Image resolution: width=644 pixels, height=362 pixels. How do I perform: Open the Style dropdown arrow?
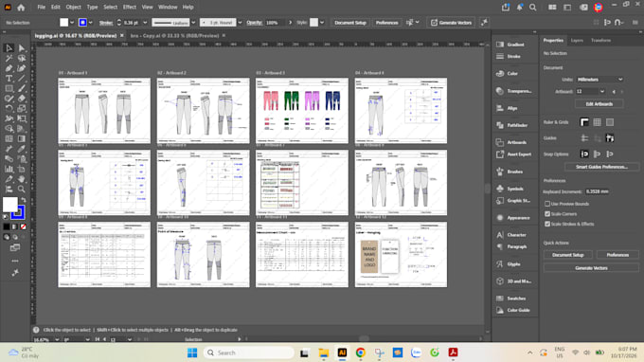tap(322, 23)
